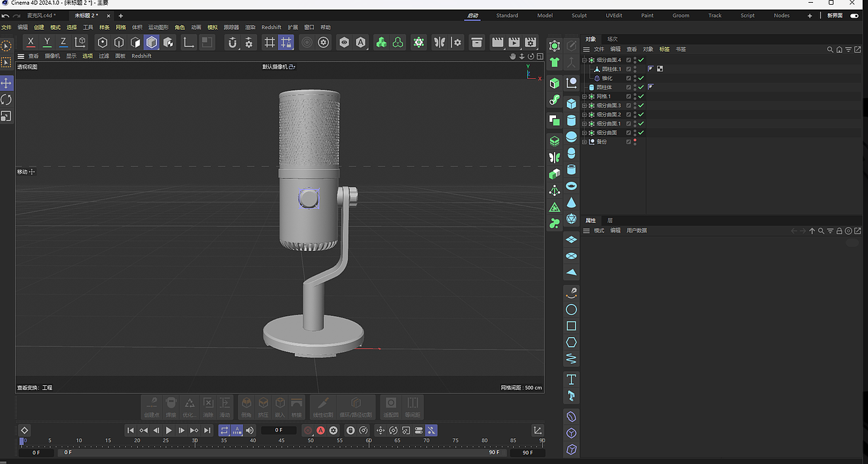Screen dimensions: 868x464
Task: Open the workplane grid icon
Action: 269,43
